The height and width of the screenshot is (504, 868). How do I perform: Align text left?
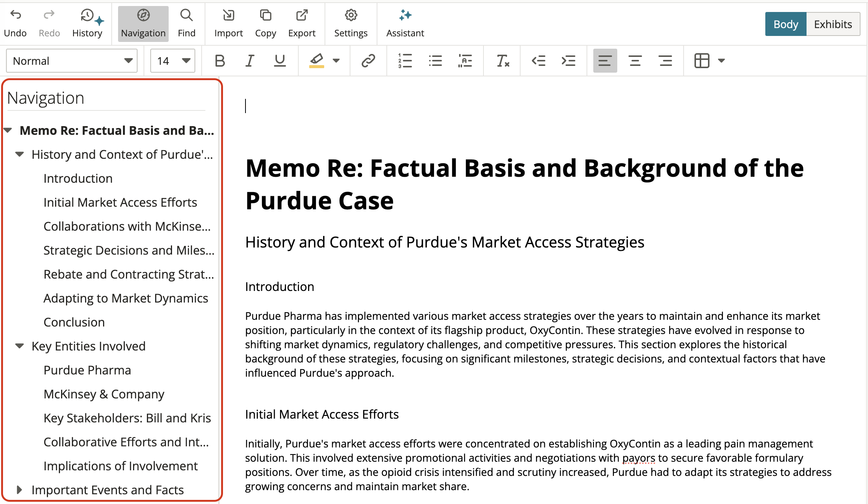[605, 61]
